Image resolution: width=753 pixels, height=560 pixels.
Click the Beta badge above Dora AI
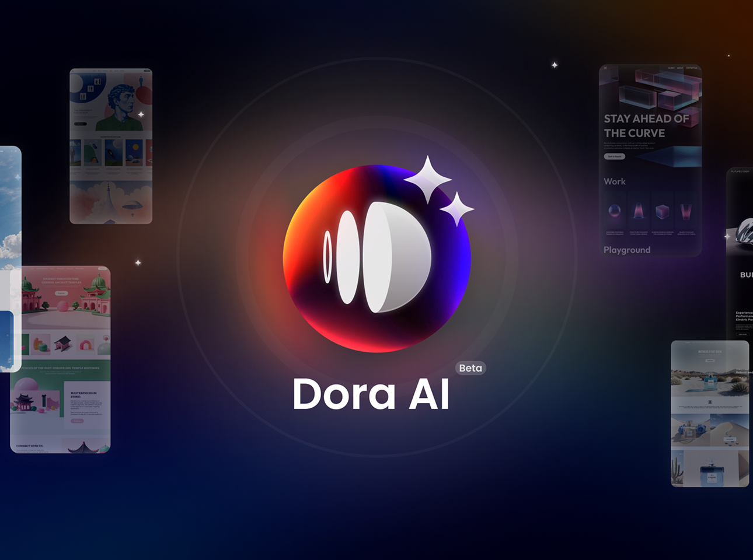(x=470, y=368)
